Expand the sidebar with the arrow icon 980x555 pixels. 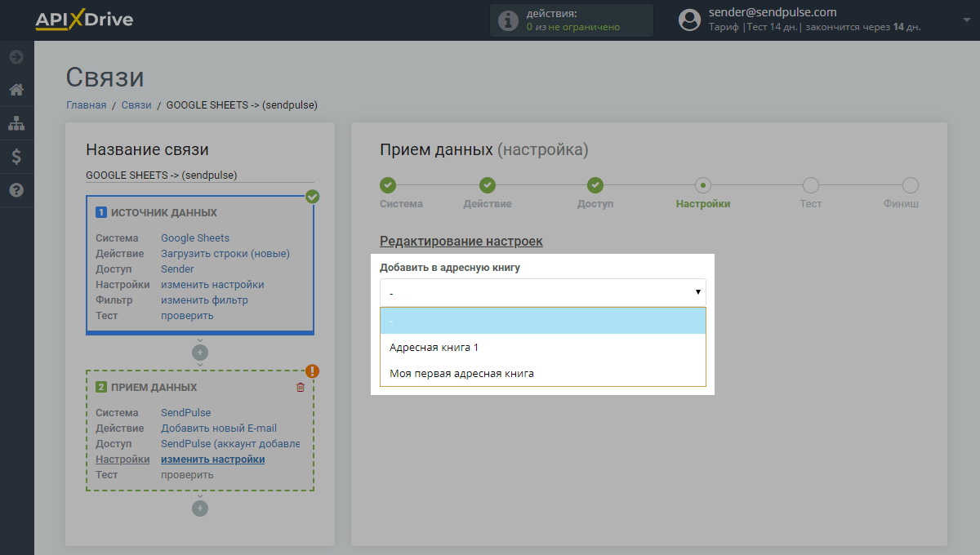pos(16,57)
